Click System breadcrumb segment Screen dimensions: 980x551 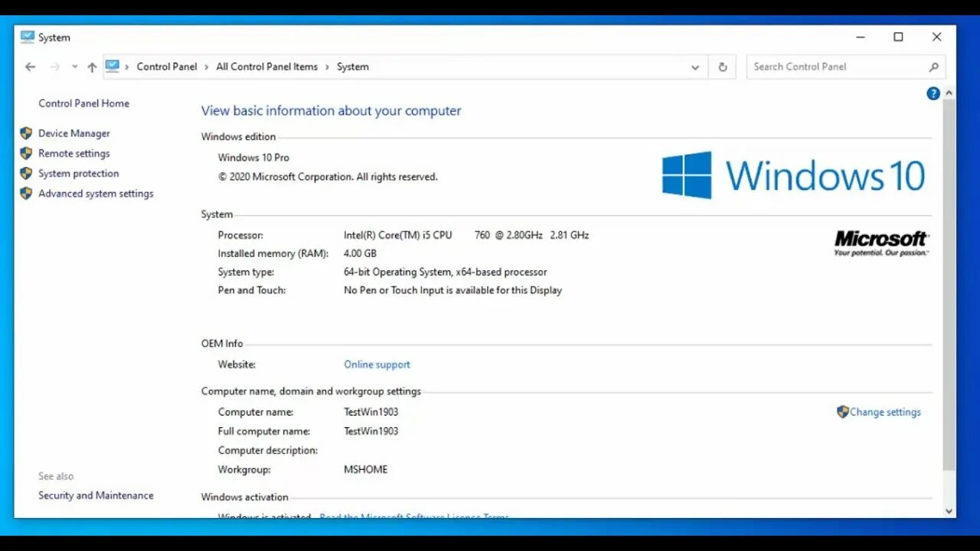click(353, 67)
